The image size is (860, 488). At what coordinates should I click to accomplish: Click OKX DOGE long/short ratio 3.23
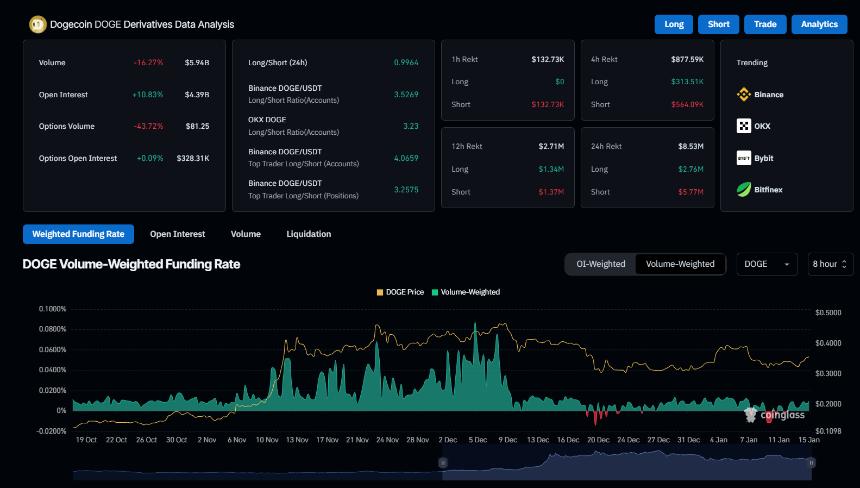(411, 126)
